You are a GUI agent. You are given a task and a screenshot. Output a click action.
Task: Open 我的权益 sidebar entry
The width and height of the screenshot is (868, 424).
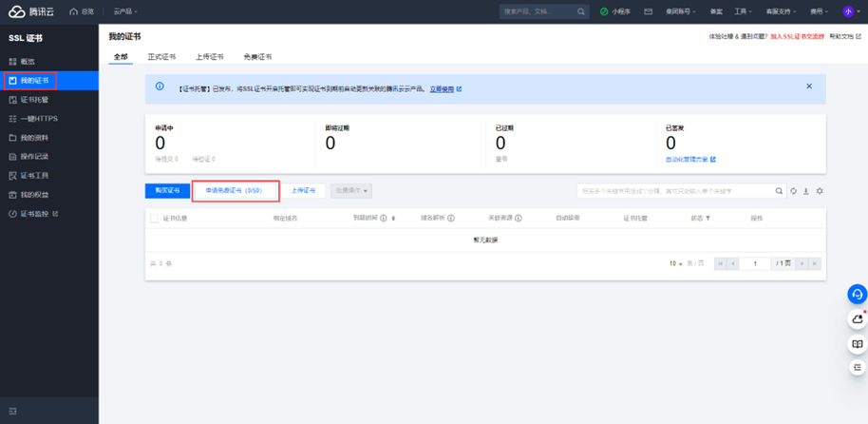tap(49, 195)
